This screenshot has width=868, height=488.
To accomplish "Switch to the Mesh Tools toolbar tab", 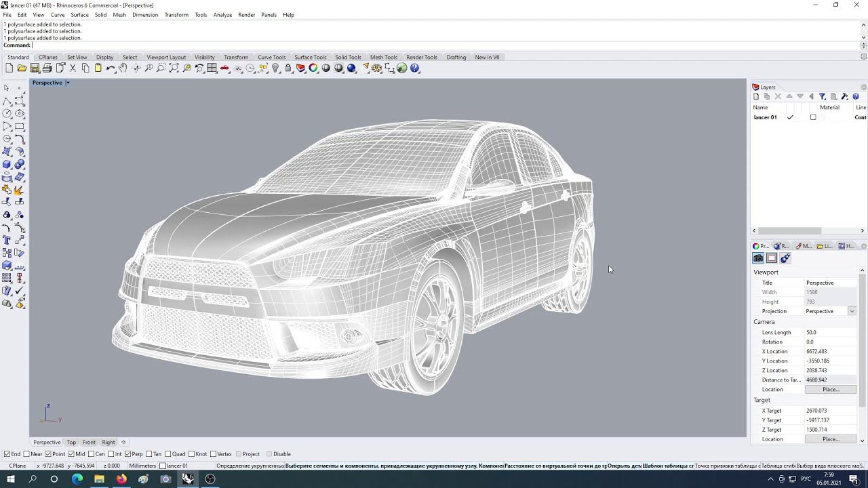I will tap(383, 57).
